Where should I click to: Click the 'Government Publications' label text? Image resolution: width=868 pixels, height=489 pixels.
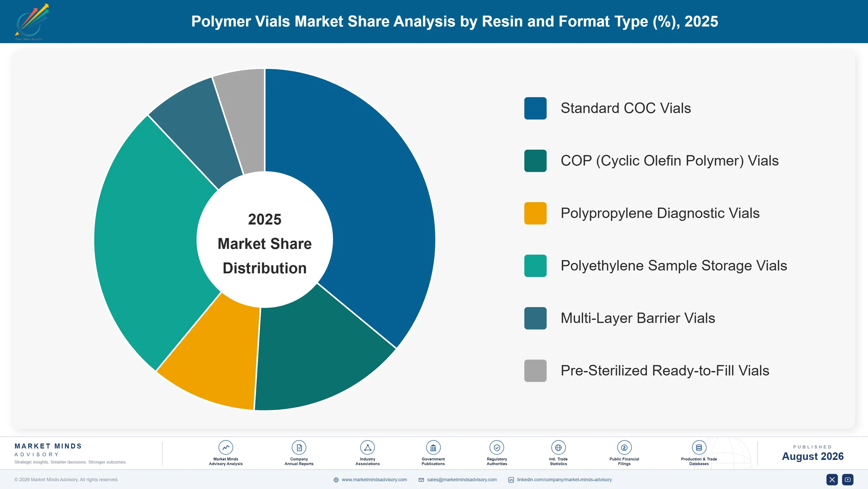pos(433,461)
